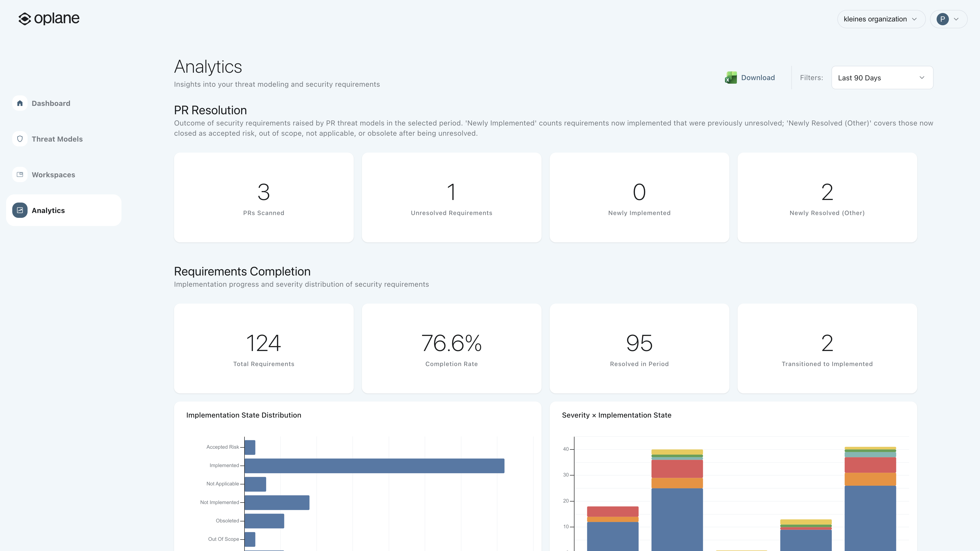
Task: Click the Obsoleted chart bar
Action: click(x=264, y=521)
